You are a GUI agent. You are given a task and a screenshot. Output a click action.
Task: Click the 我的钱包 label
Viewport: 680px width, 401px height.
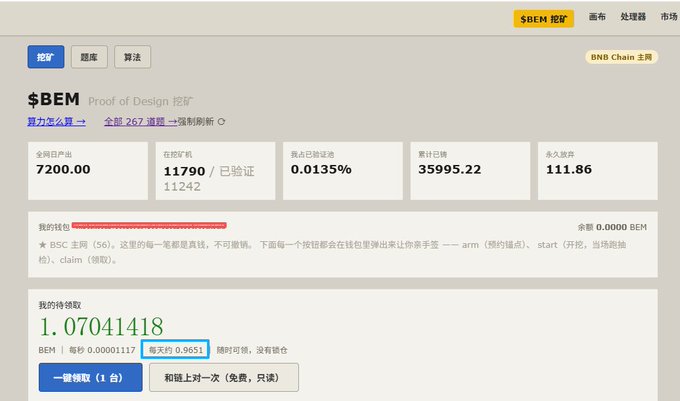coord(54,227)
